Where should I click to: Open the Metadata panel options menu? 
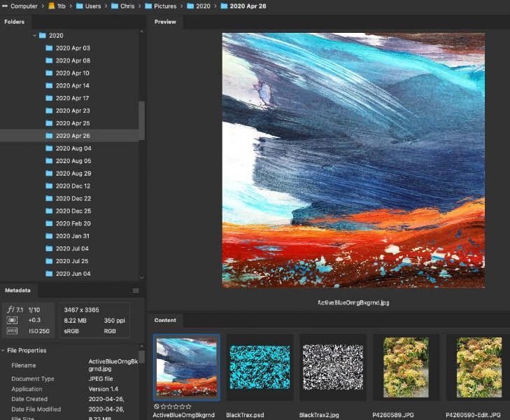pos(136,290)
